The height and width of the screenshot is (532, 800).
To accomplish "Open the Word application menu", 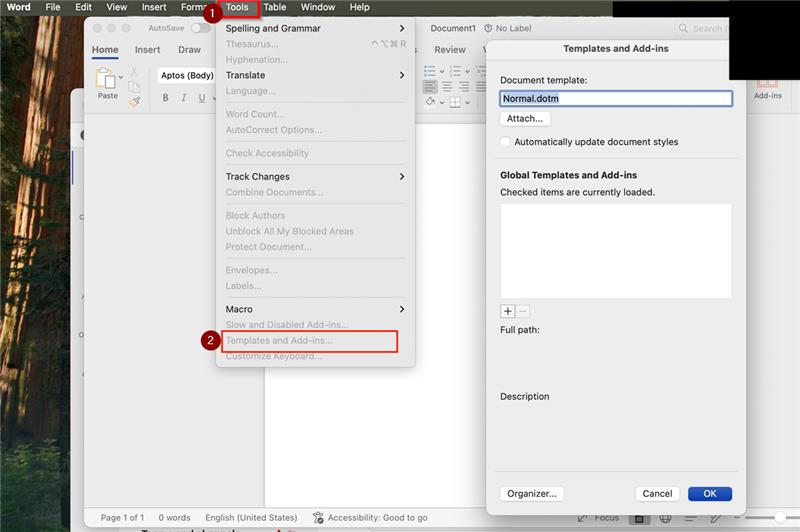I will click(18, 8).
